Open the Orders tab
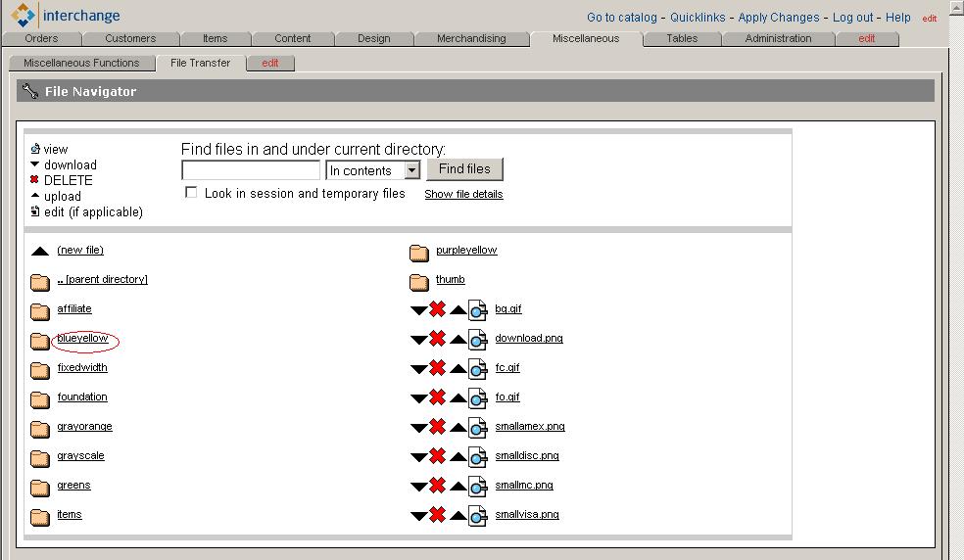Viewport: 964px width, 560px height. tap(41, 38)
